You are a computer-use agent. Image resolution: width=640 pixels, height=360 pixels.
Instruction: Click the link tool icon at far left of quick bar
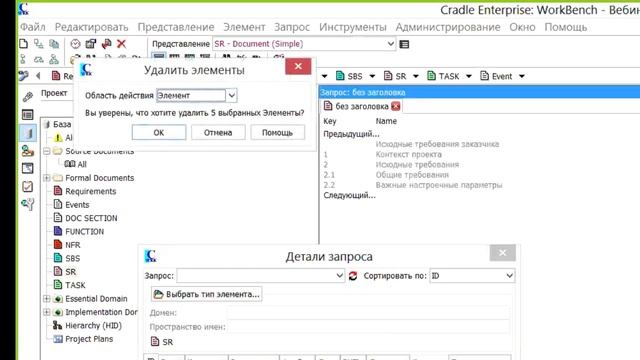(x=24, y=76)
